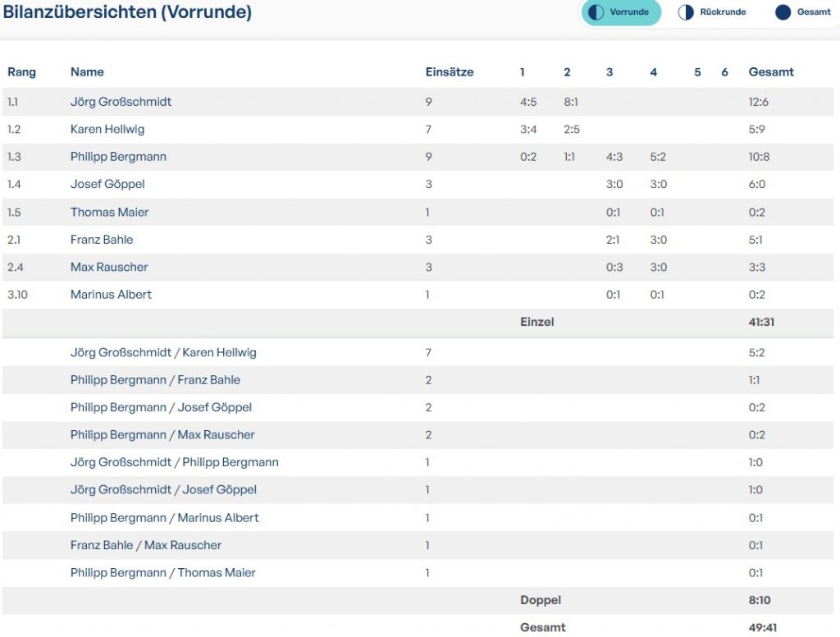
Task: Select doubles pair Franz Bahle / Max Rauscher
Action: [x=146, y=545]
